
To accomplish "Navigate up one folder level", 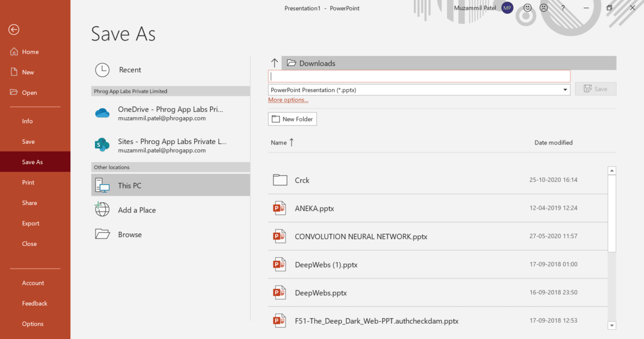I will (x=275, y=62).
